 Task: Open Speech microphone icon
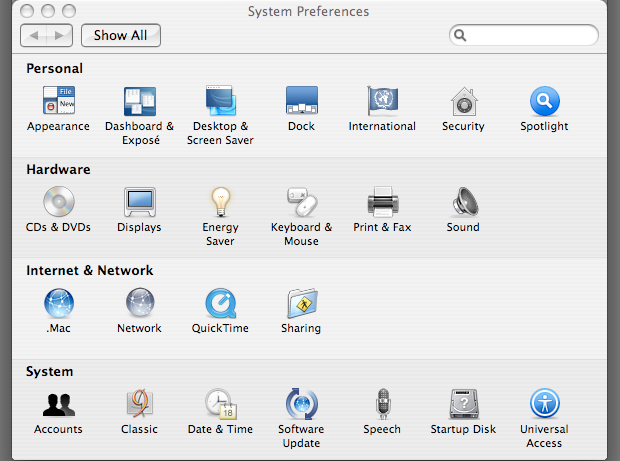coord(382,404)
